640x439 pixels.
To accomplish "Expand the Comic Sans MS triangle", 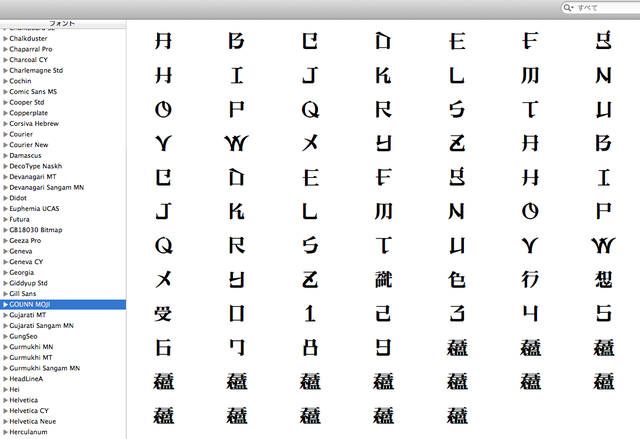I will (x=5, y=91).
